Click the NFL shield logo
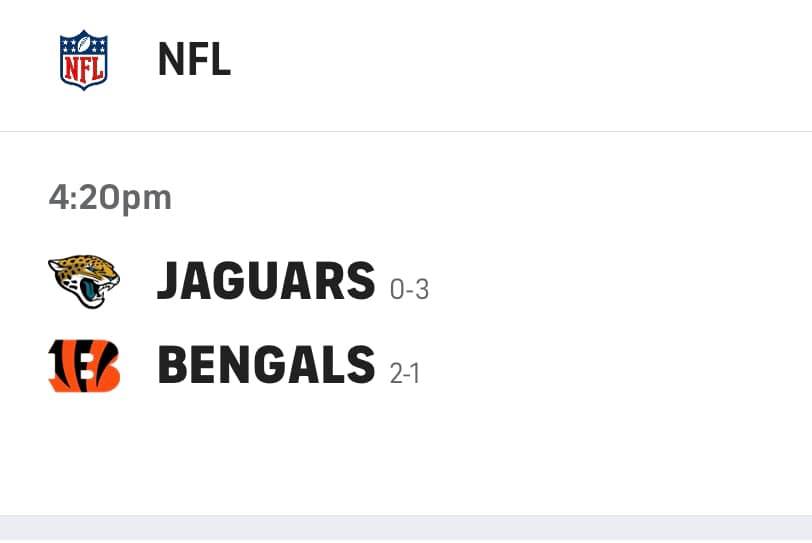The width and height of the screenshot is (812, 543). coord(83,60)
